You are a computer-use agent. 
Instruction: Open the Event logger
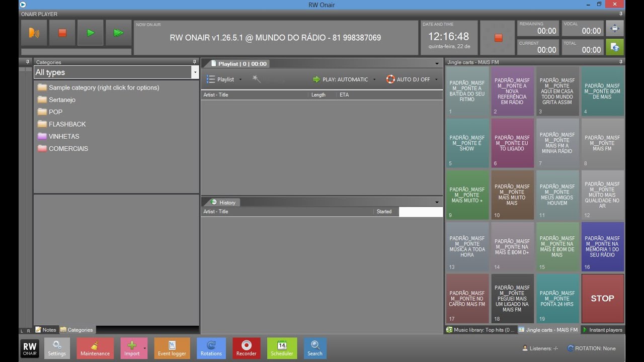(x=172, y=348)
